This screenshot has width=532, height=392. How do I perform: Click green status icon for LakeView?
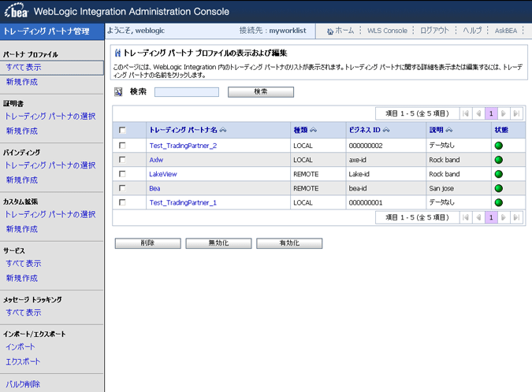(498, 174)
